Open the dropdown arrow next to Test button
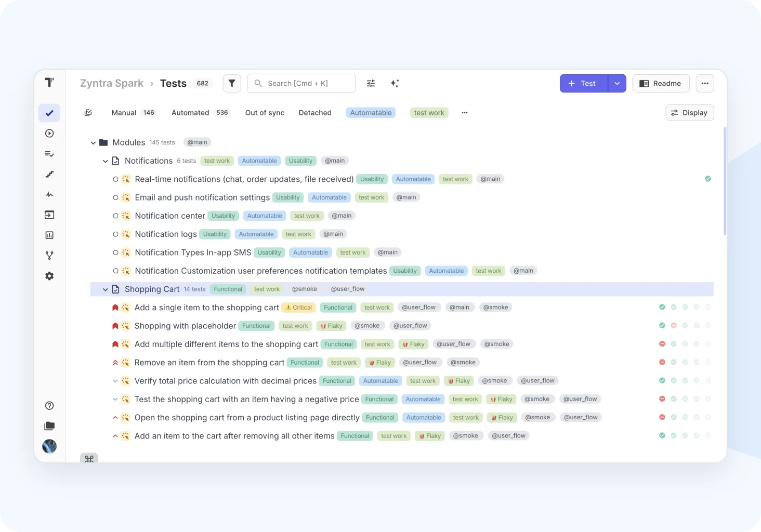761x532 pixels. (617, 84)
